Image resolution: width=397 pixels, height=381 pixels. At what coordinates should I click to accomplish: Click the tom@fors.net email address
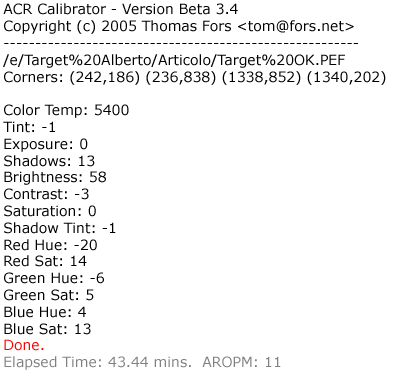coord(296,26)
